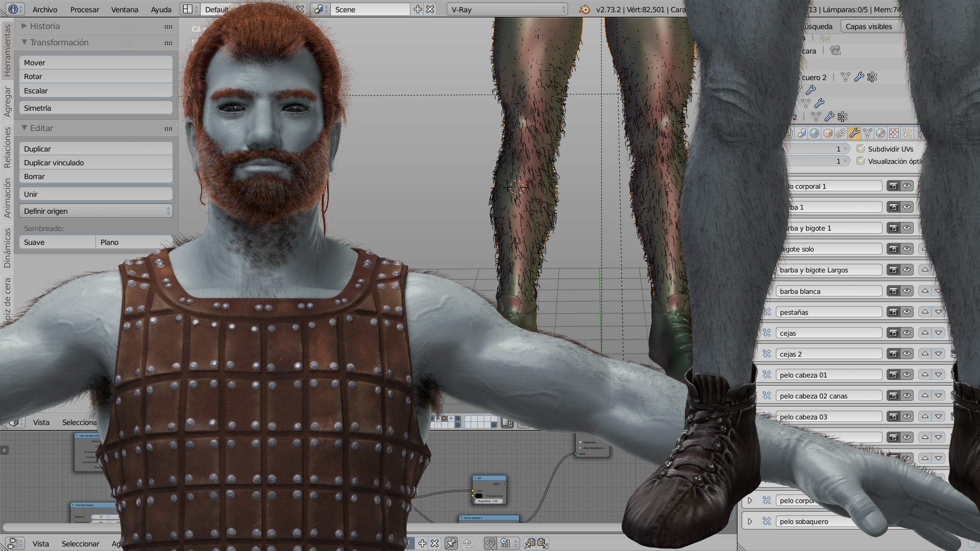Expand the pelo sobaquero modifier

click(750, 521)
